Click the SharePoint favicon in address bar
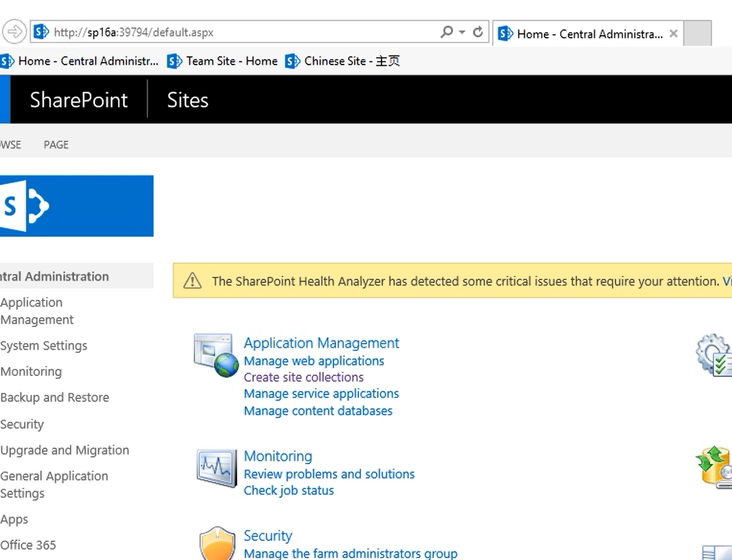The height and width of the screenshot is (560, 732). point(41,32)
